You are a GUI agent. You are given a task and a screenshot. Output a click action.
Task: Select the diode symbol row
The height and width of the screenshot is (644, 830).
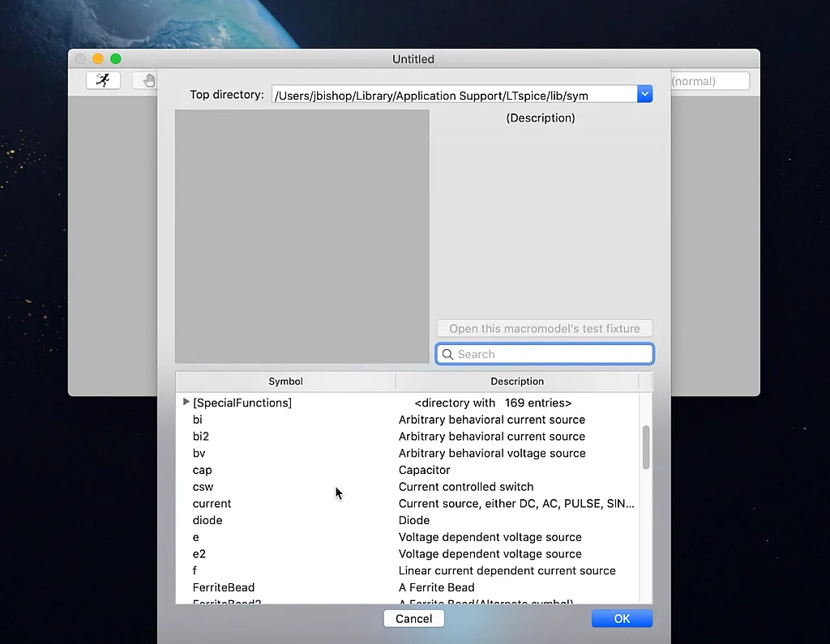[x=207, y=520]
